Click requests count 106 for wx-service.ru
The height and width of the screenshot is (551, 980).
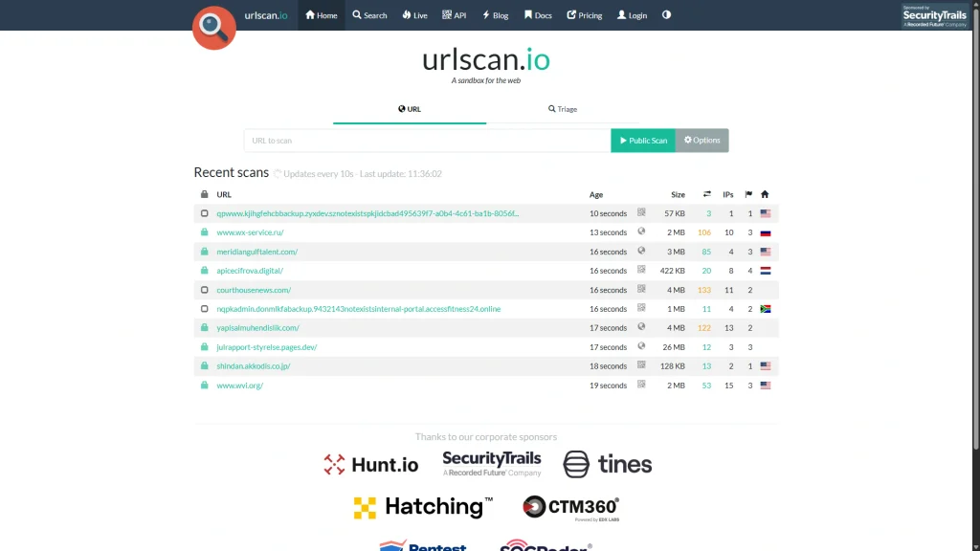704,232
